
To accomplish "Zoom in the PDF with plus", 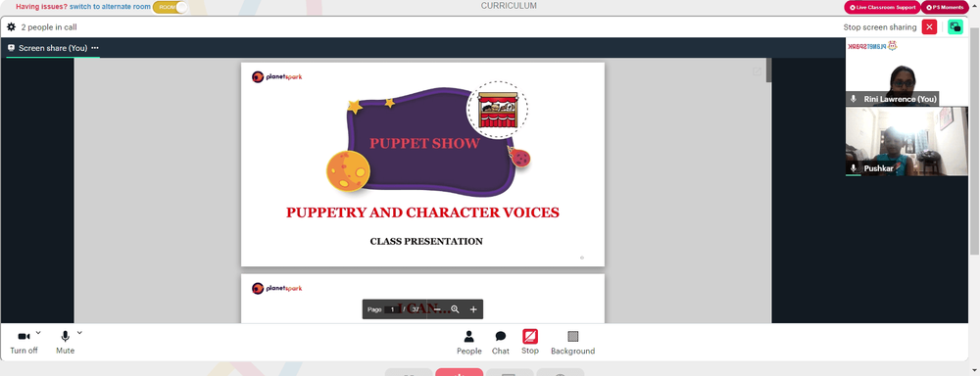I will [x=473, y=309].
